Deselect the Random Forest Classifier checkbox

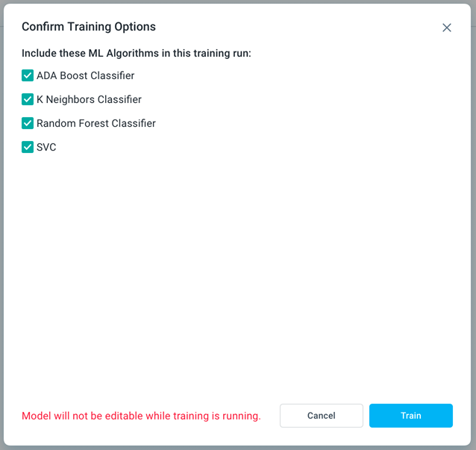point(28,123)
